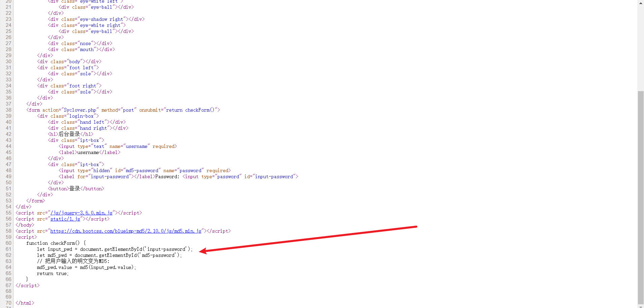Image resolution: width=644 pixels, height=308 pixels.
Task: Click the hidden input id="md5-password" line
Action: pos(145,170)
